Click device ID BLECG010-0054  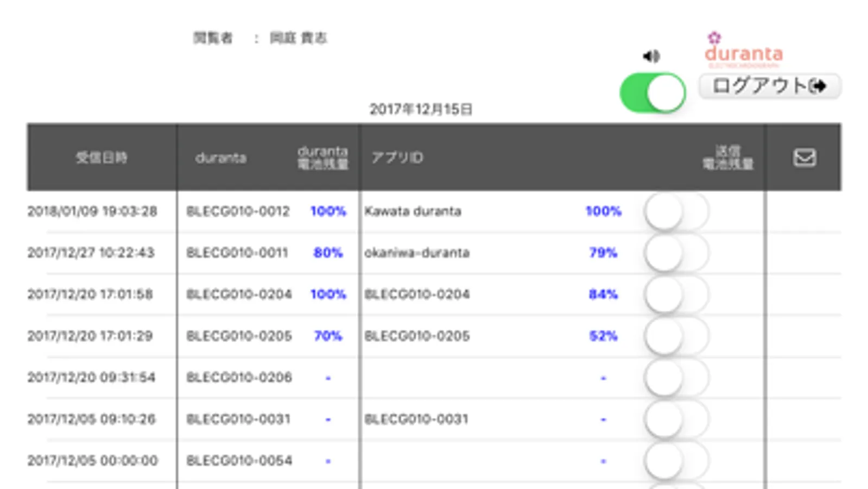(x=239, y=461)
